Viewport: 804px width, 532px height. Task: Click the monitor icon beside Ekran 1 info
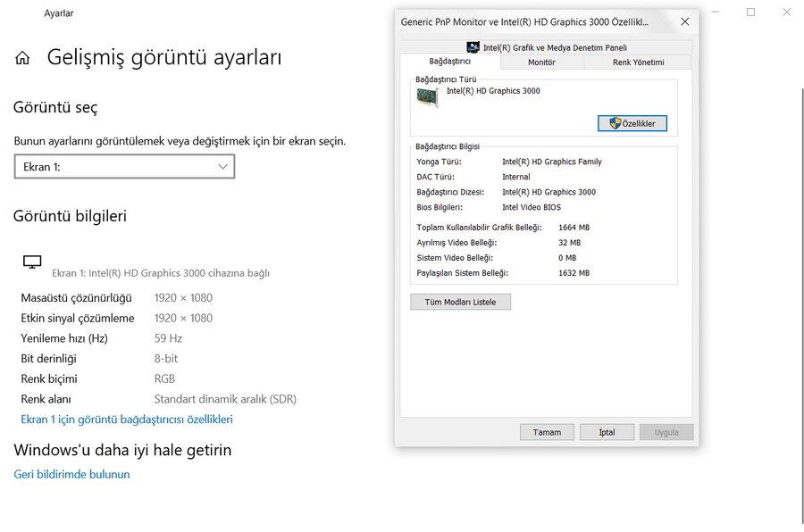click(32, 262)
